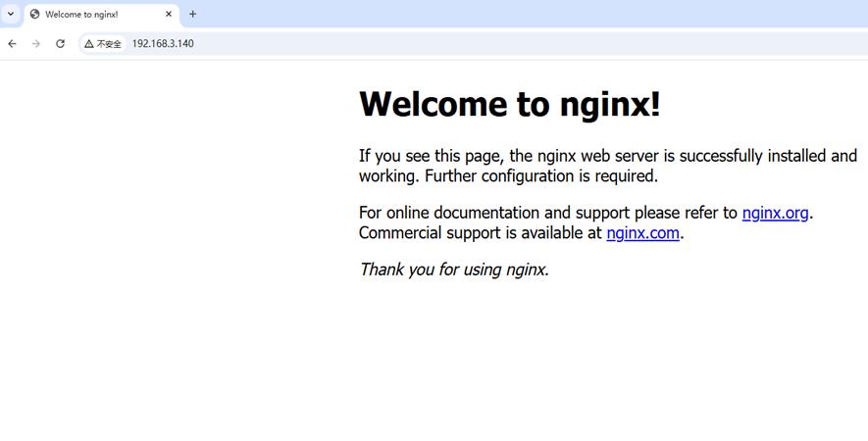Go forward to the next page
The width and height of the screenshot is (868, 441).
pos(36,44)
